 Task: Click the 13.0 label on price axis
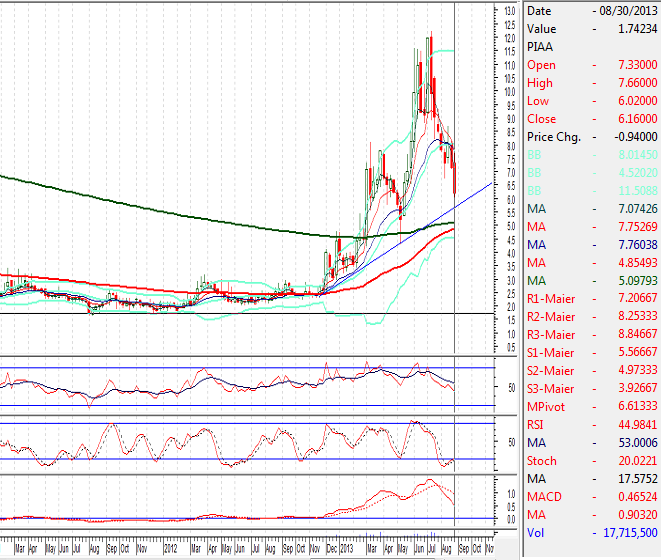[x=509, y=11]
